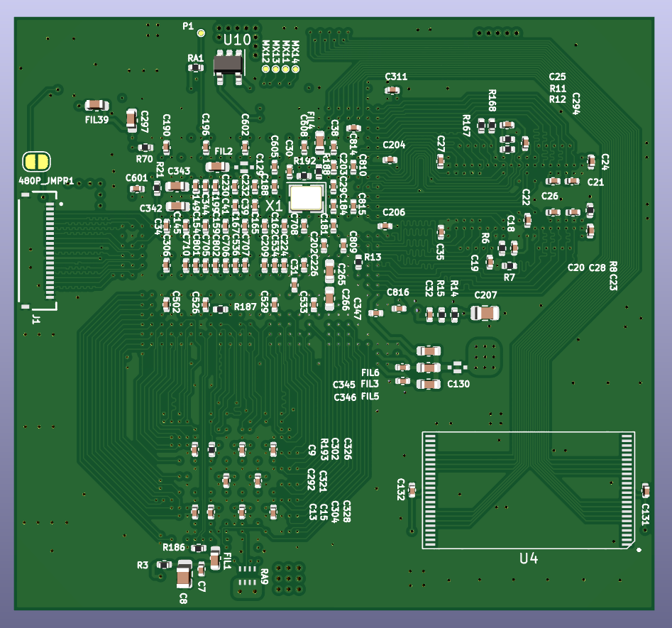Click the X1 silkscreen label
Viewport: 672px width, 628px height.
click(x=273, y=206)
